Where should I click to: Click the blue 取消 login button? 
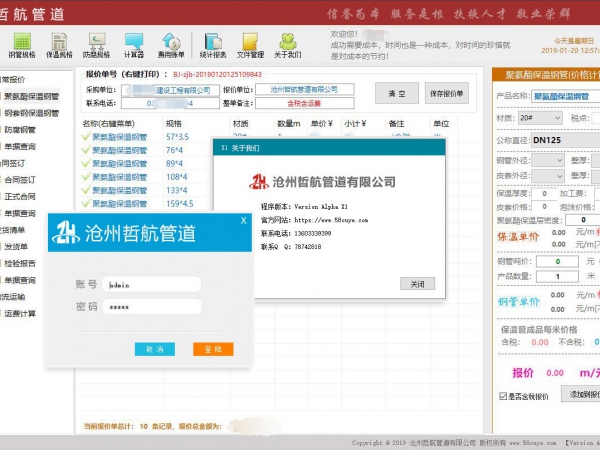pyautogui.click(x=155, y=349)
